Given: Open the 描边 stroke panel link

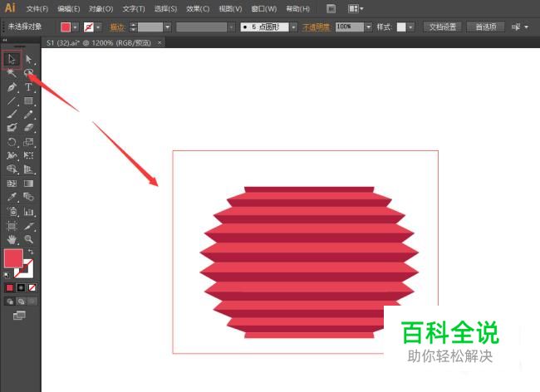Looking at the screenshot, I should pyautogui.click(x=117, y=27).
